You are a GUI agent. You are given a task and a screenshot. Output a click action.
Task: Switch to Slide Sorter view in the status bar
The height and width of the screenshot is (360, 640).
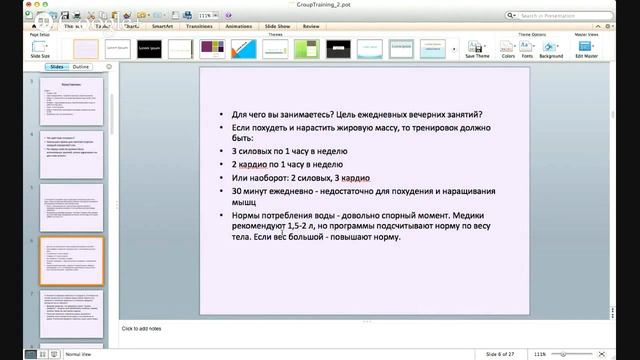pos(42,354)
